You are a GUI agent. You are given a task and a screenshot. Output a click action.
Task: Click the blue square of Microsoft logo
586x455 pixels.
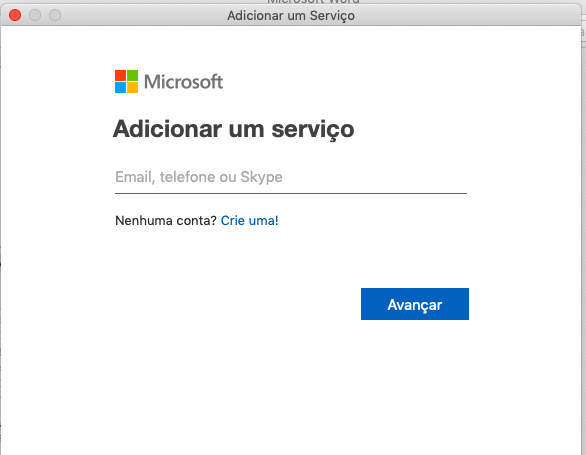click(120, 87)
